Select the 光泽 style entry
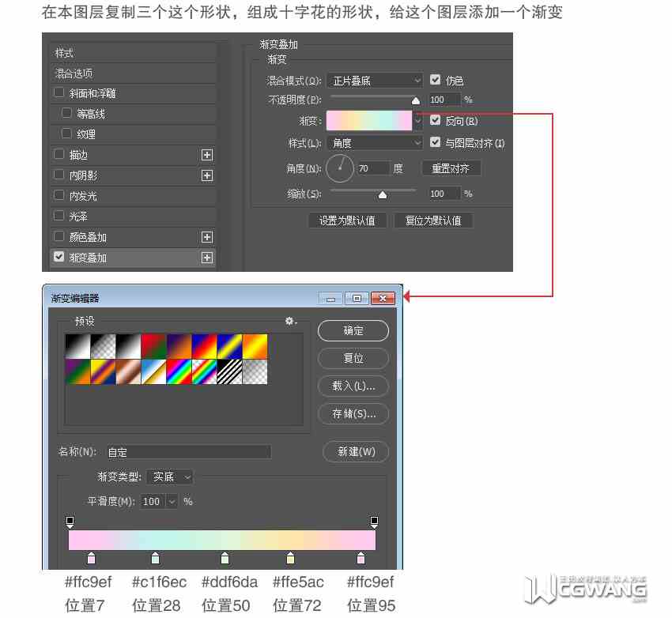The image size is (672, 618). pyautogui.click(x=133, y=217)
